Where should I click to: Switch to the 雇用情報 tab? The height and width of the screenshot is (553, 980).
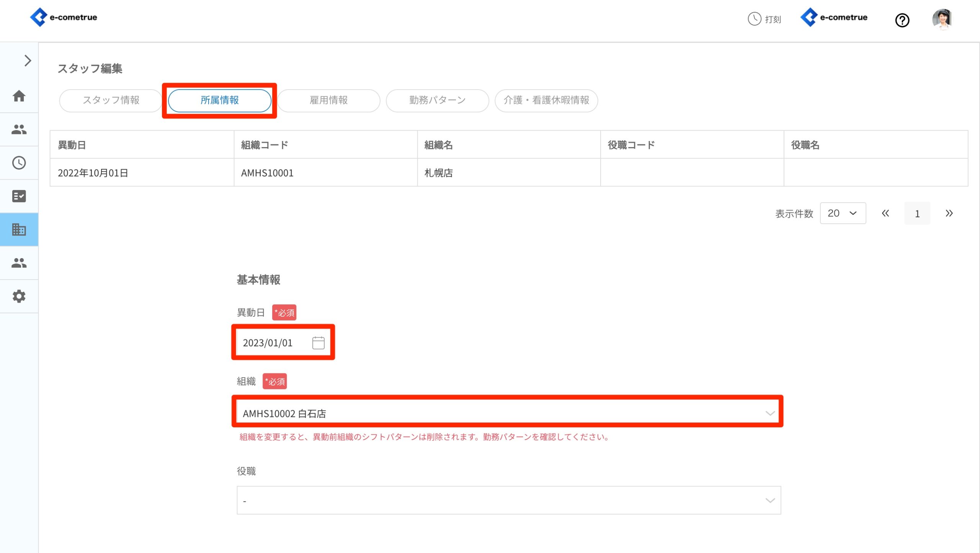coord(328,100)
